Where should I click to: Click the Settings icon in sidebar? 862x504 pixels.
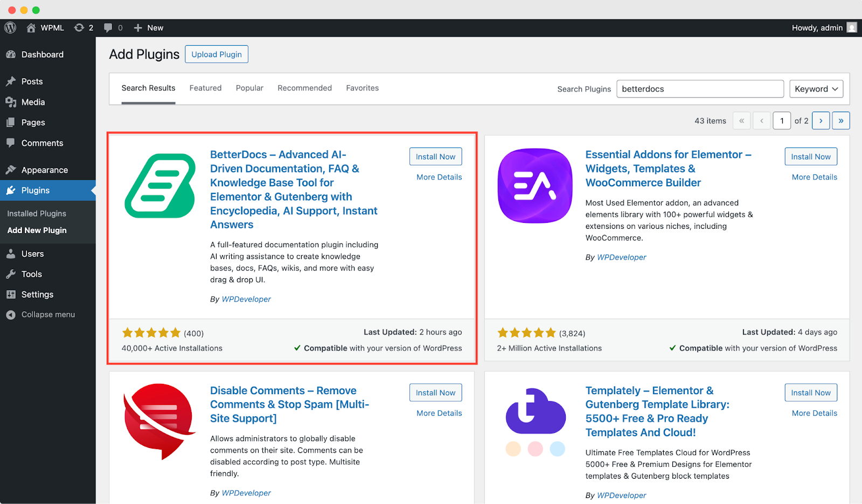coord(11,295)
